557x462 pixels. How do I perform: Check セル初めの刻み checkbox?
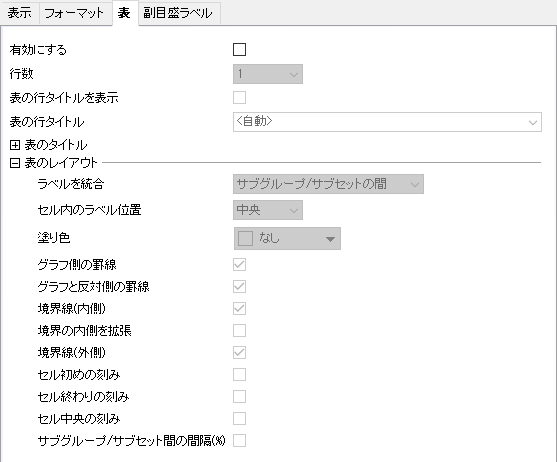(239, 375)
